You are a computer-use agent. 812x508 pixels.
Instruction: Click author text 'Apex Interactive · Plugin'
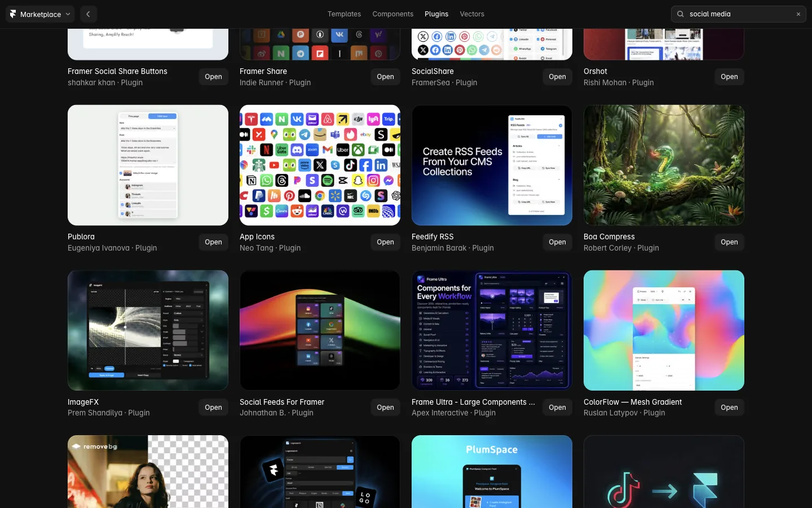(454, 413)
